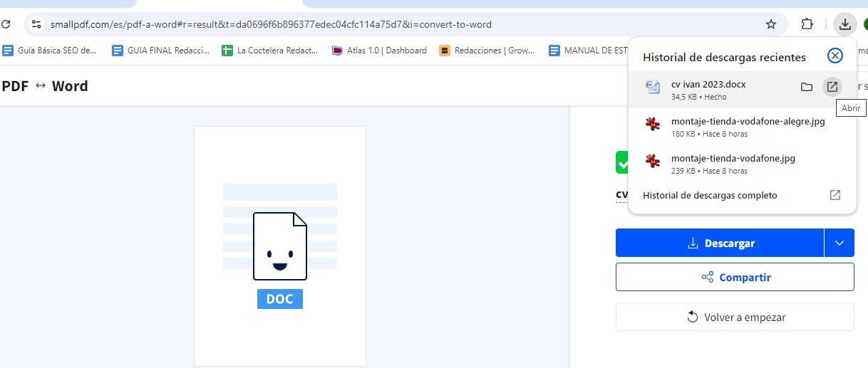Viewport: 868px width, 368px height.
Task: Show cv ivan 2023.docx in folder
Action: tap(806, 87)
